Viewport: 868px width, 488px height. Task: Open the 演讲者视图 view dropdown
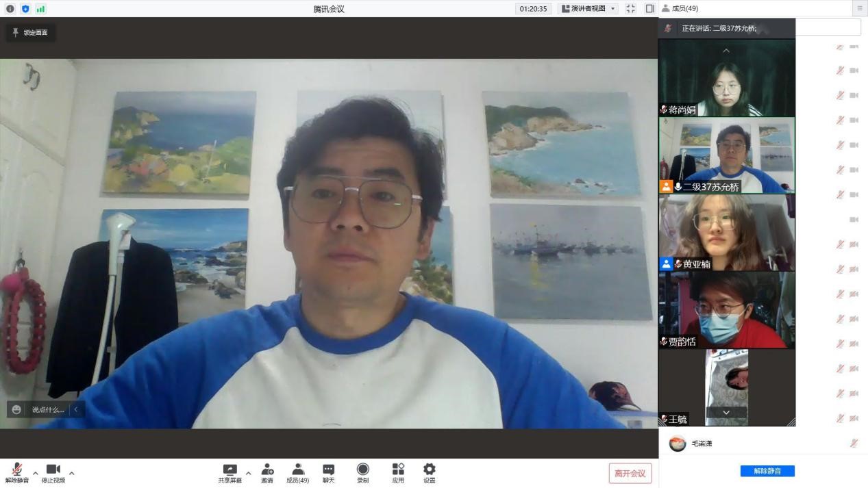pos(589,9)
